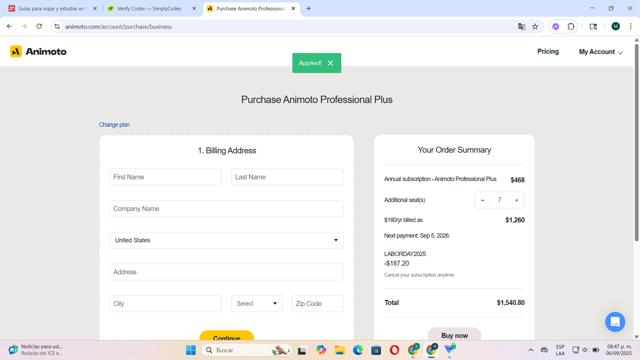Increase additional seats with plus button

(516, 200)
